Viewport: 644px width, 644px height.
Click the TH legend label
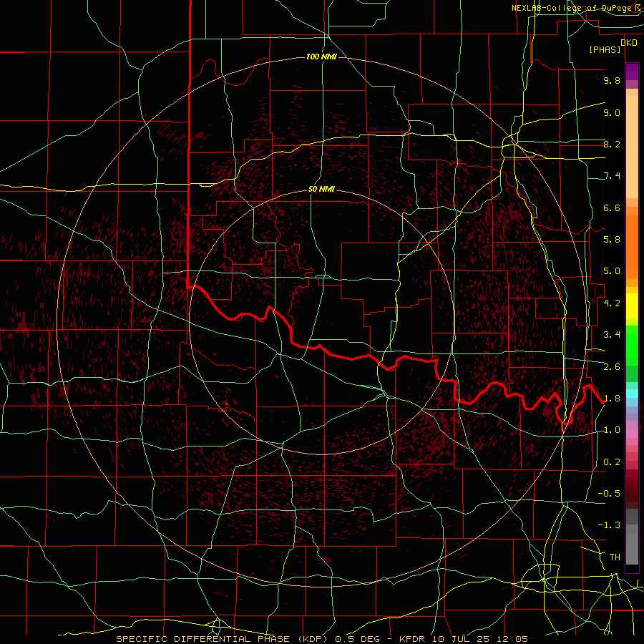(x=615, y=557)
